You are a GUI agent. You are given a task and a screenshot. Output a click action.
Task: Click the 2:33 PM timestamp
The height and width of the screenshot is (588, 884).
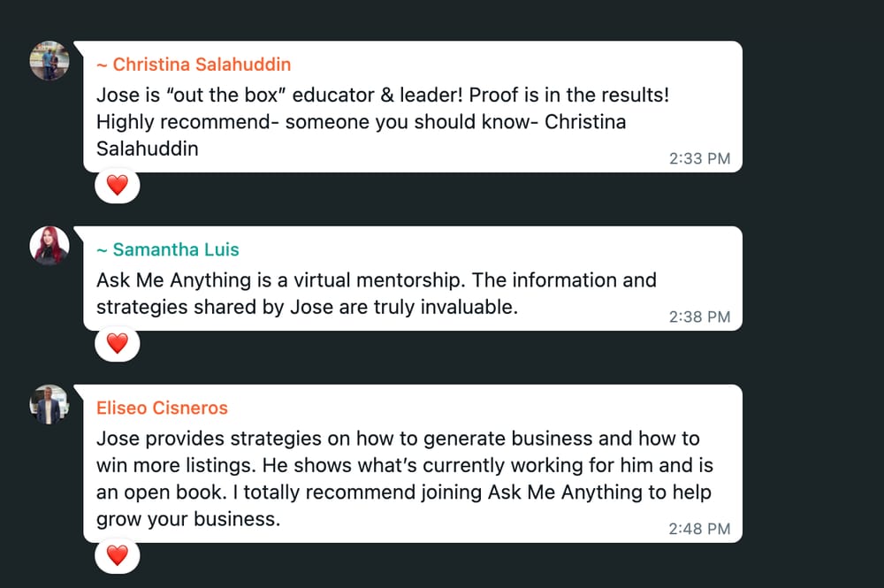[699, 158]
